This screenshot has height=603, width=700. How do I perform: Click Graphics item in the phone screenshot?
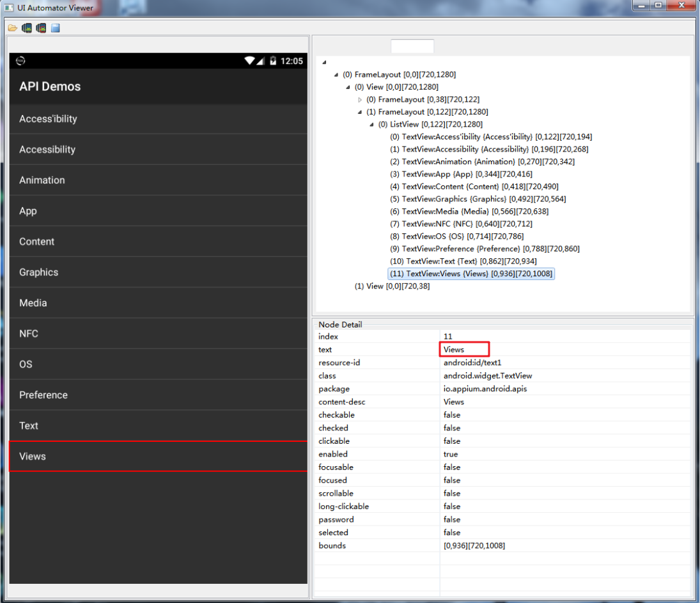pyautogui.click(x=158, y=272)
